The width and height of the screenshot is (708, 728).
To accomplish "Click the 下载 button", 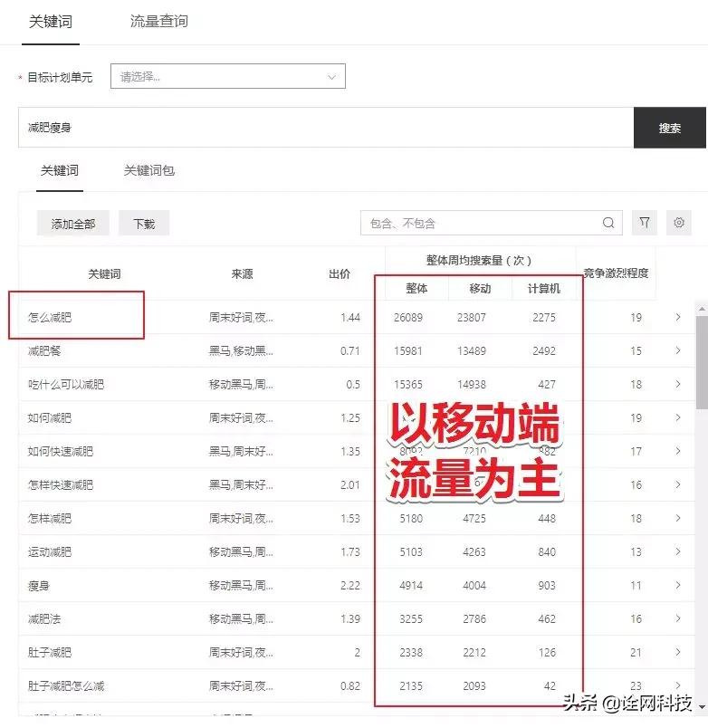I will [144, 224].
